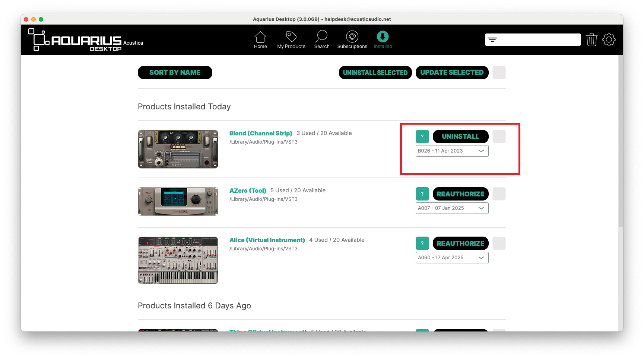Click the "5 Used / 20 Available" text
Screen dimensions: 644x359
pyautogui.click(x=298, y=190)
